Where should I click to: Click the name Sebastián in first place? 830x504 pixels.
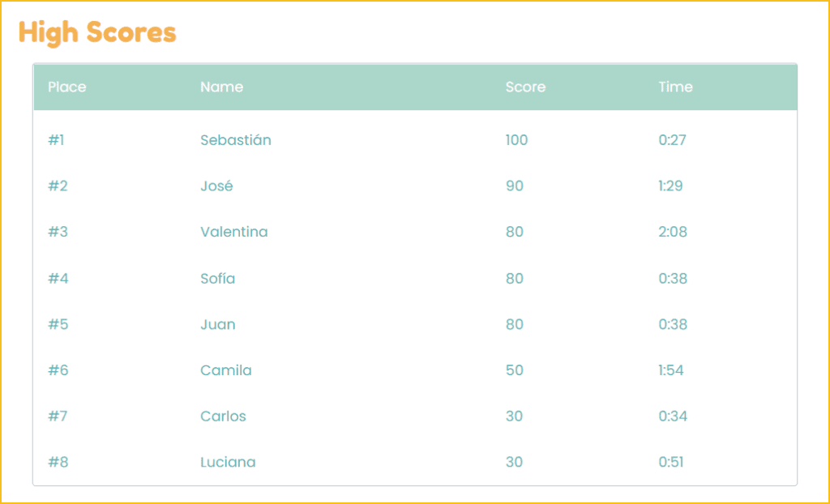236,139
